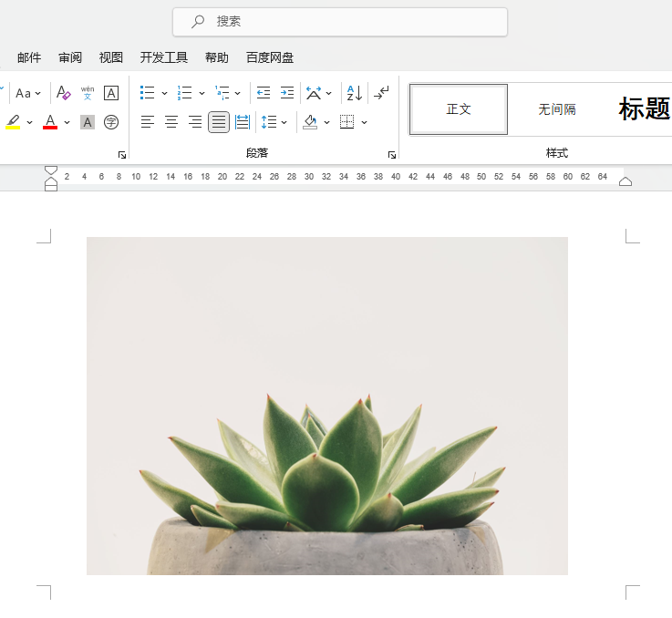Apply numbered list
The height and width of the screenshot is (618, 672).
click(x=185, y=93)
